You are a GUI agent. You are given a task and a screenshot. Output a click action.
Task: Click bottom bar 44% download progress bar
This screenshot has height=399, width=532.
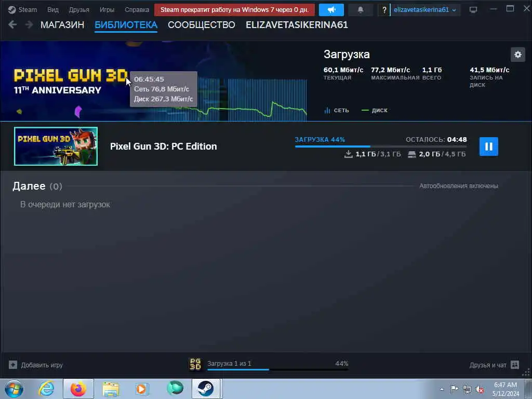[278, 369]
